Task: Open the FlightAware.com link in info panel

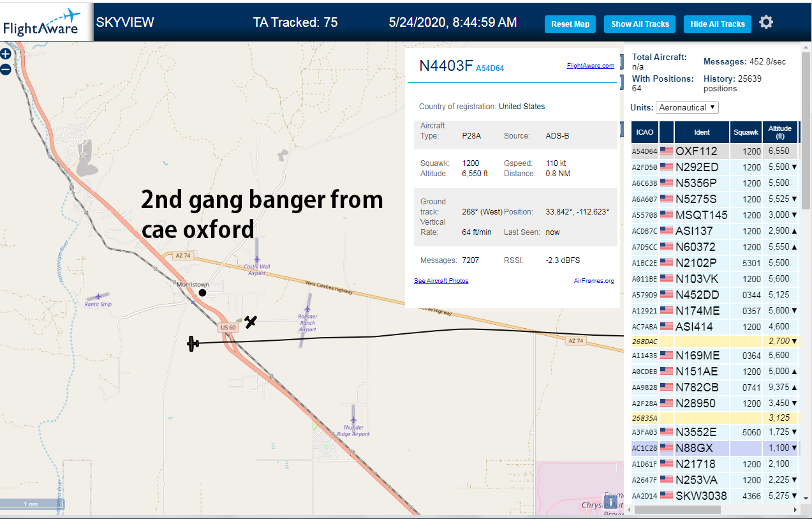Action: click(x=590, y=65)
